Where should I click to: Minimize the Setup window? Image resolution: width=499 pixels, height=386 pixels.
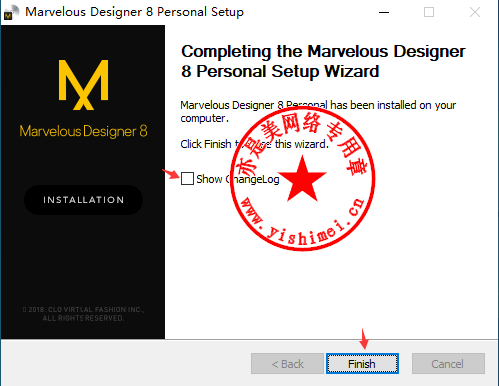coord(384,12)
